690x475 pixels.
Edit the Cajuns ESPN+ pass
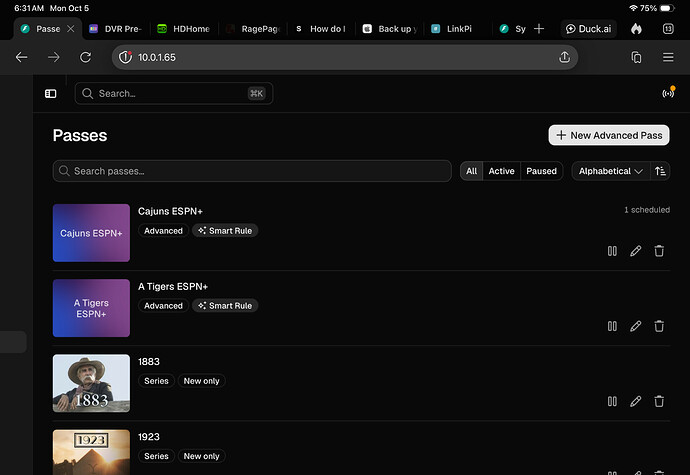[x=635, y=251]
